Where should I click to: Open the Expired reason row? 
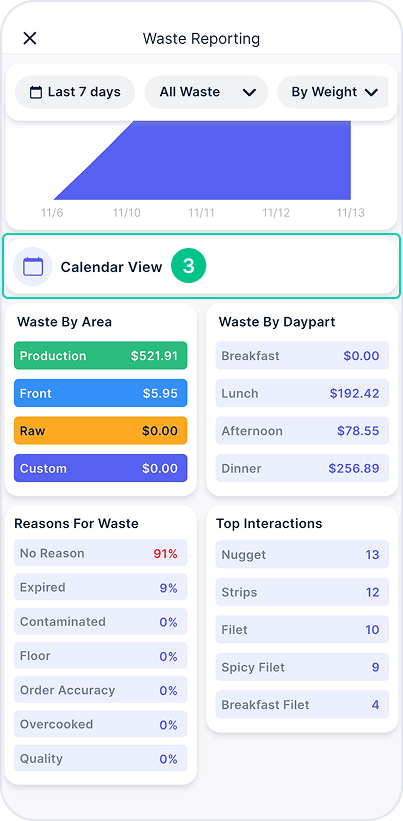pyautogui.click(x=100, y=587)
